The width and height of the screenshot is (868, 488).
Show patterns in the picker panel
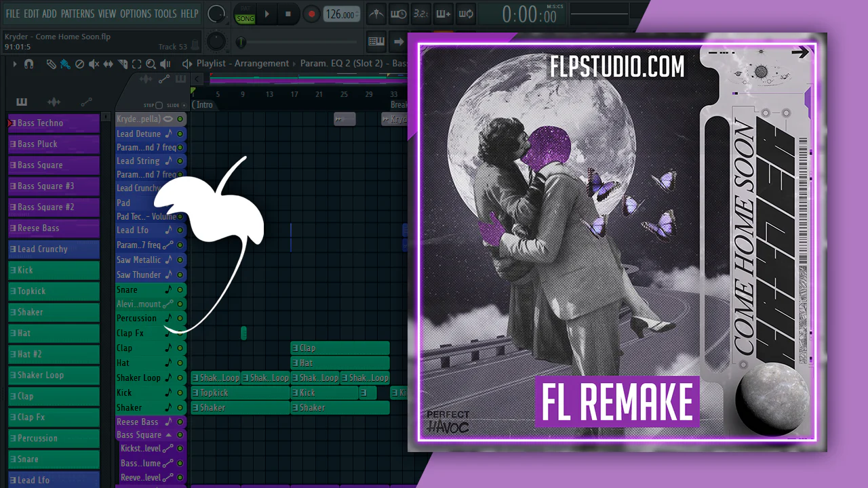[x=22, y=102]
